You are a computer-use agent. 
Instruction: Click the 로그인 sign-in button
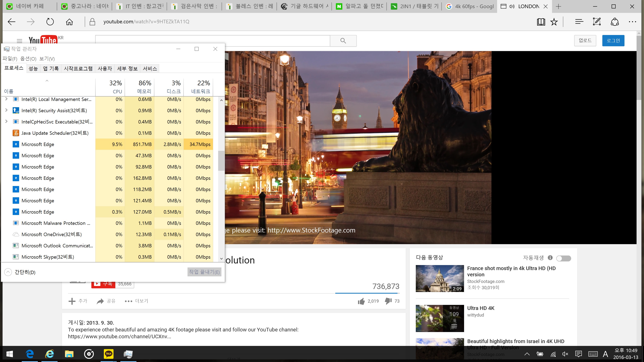[613, 41]
